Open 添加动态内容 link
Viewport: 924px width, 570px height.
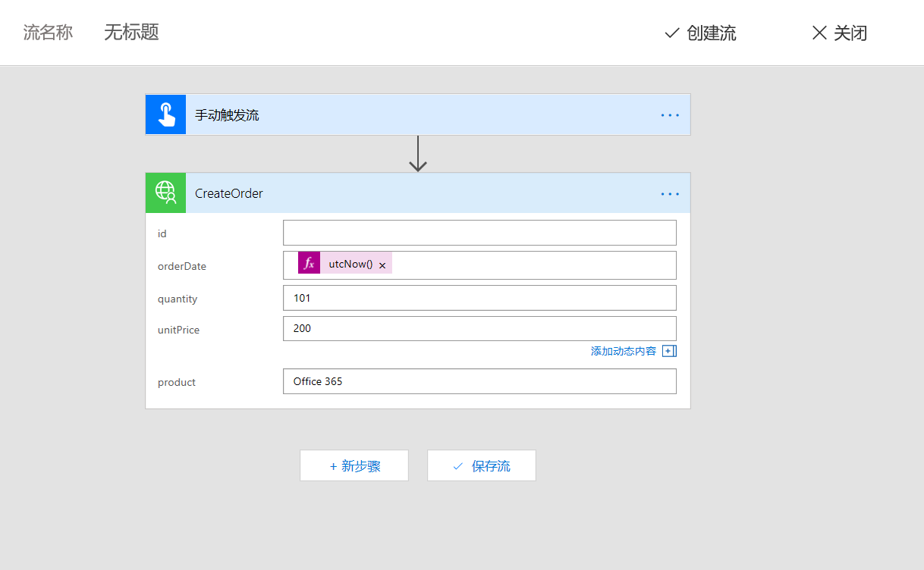pos(622,350)
